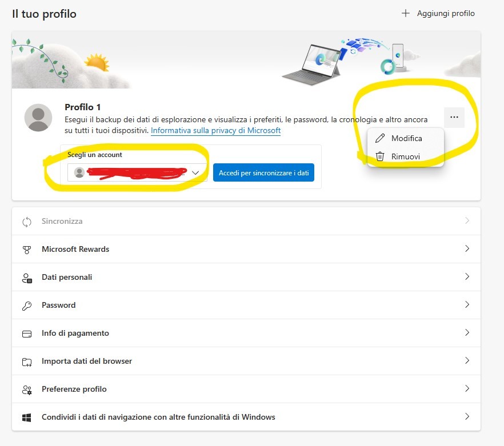Screen dimensions: 504x446
Task: Expand the Importa dati del browser chevron
Action: point(467,360)
